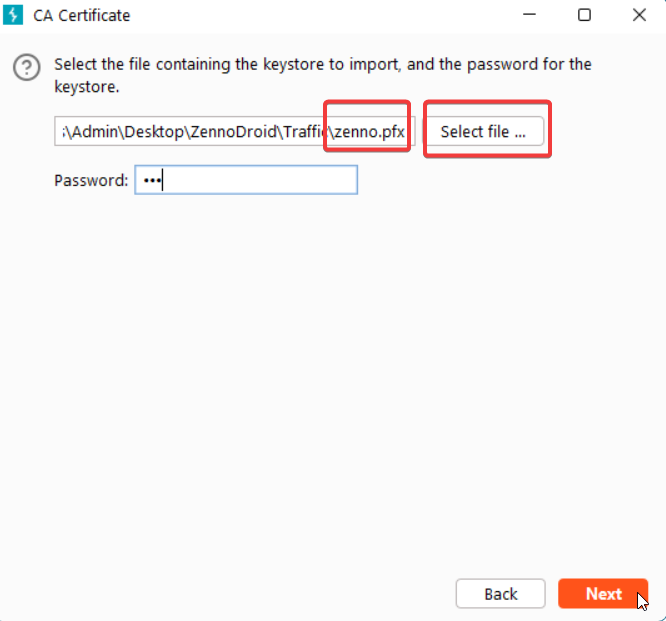Return with the Back button
The image size is (666, 621).
(500, 594)
